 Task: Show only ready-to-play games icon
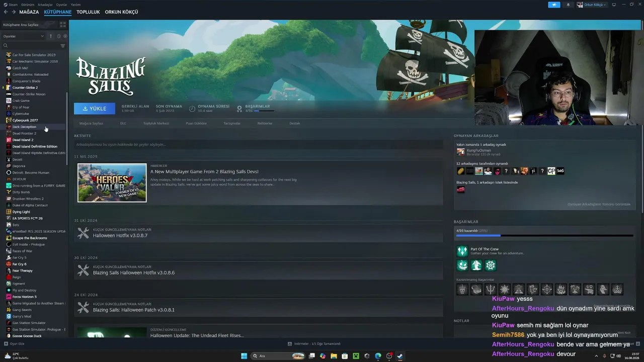65,36
